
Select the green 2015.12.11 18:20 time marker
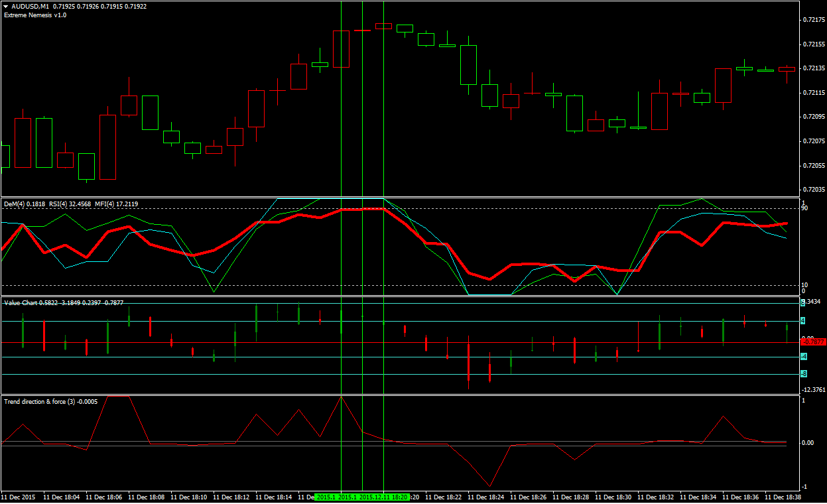[x=383, y=497]
